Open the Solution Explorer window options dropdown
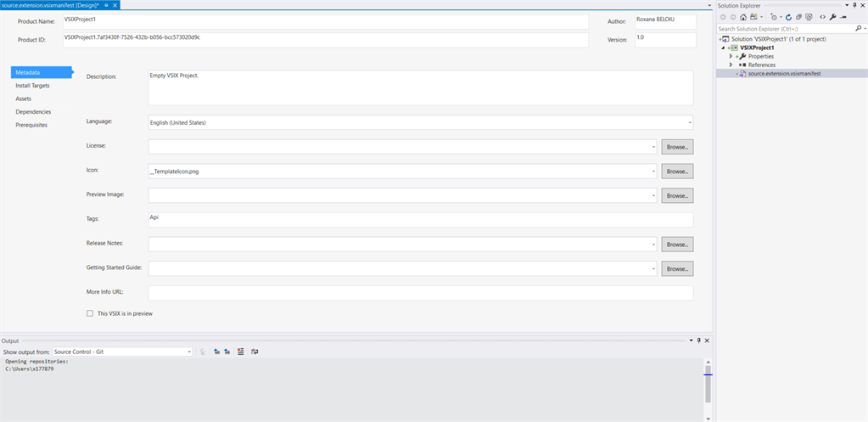The width and height of the screenshot is (868, 422). click(847, 6)
